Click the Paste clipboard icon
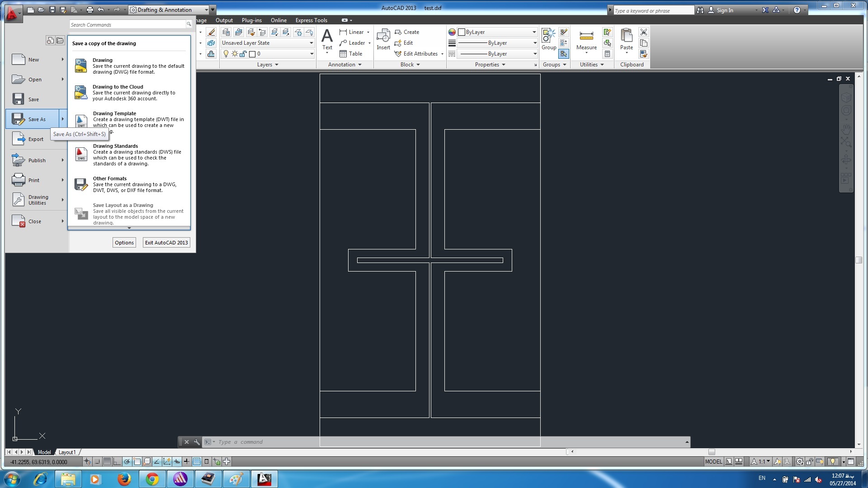 626,39
